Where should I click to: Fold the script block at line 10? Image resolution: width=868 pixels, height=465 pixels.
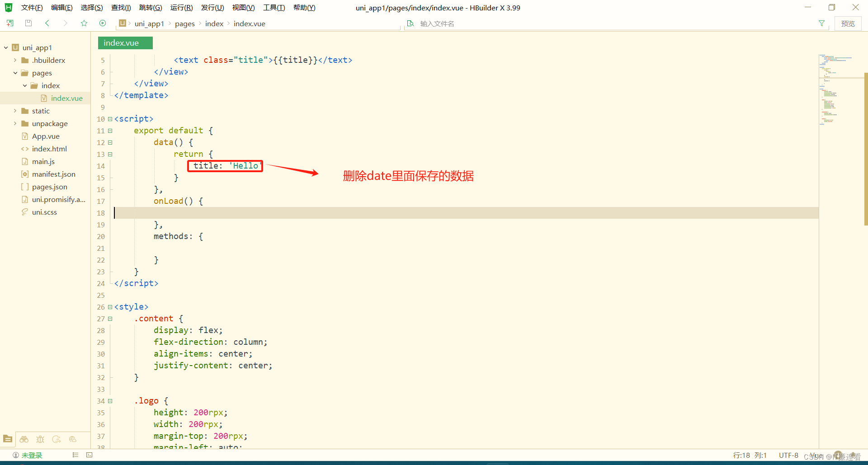(110, 119)
